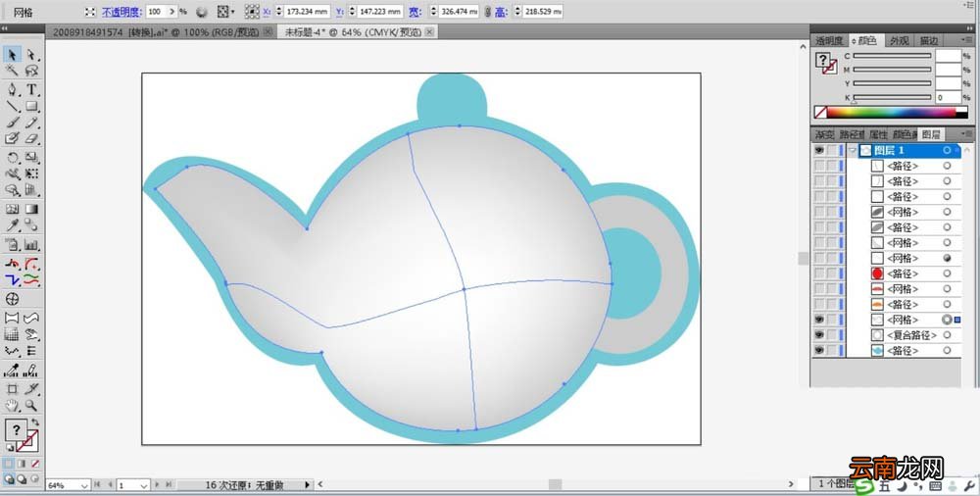
Task: Switch to the 外观 panel tab
Action: pos(899,40)
